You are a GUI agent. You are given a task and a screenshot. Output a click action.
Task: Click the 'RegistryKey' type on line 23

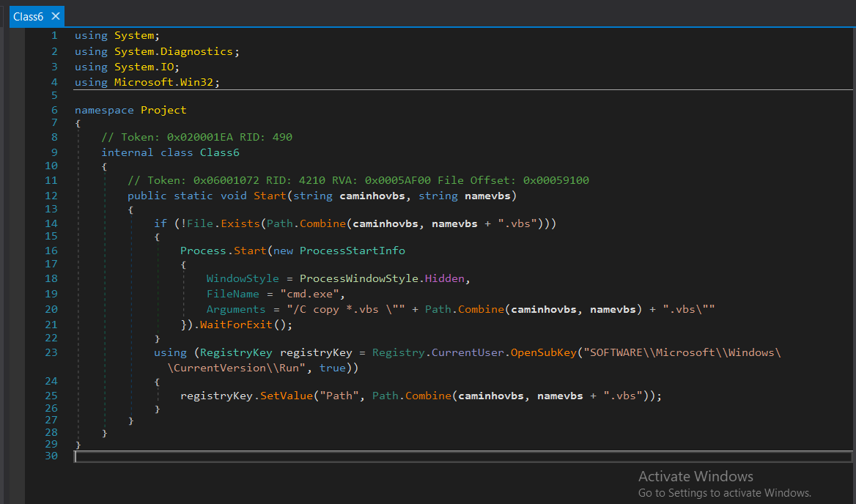click(236, 352)
